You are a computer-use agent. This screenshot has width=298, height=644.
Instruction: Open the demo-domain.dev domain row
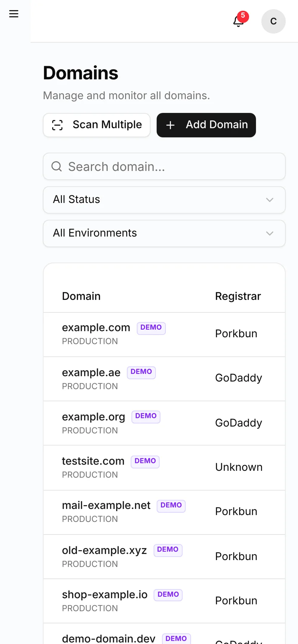point(164,634)
